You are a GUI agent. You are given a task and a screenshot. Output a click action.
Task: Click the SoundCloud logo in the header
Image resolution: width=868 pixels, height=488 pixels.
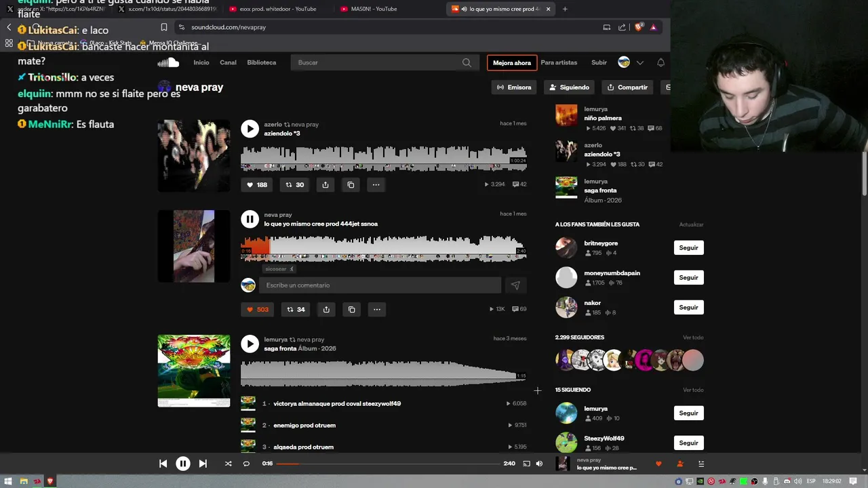tap(168, 62)
